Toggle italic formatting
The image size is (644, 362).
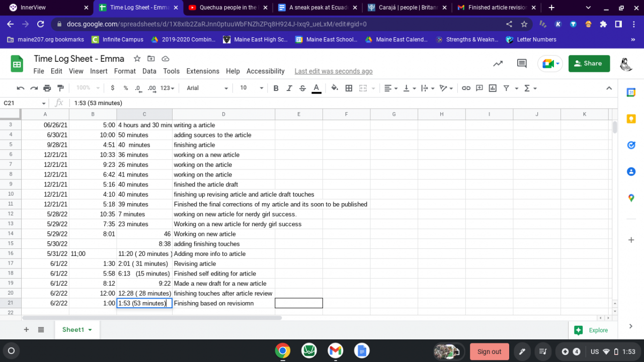(x=289, y=88)
